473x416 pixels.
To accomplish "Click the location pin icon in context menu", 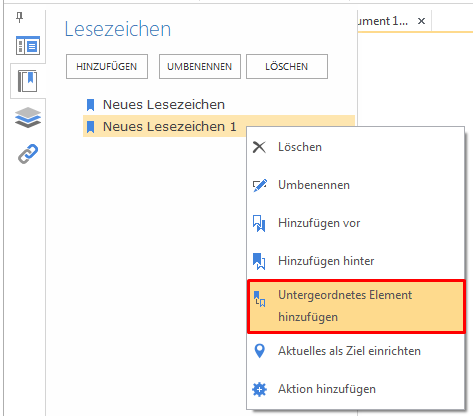I will coord(259,351).
